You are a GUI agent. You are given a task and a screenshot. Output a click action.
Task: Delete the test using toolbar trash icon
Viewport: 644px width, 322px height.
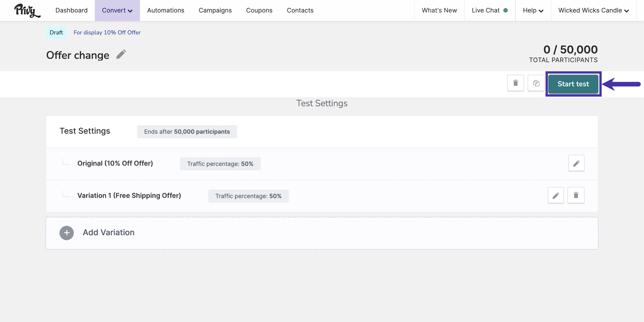coord(515,83)
